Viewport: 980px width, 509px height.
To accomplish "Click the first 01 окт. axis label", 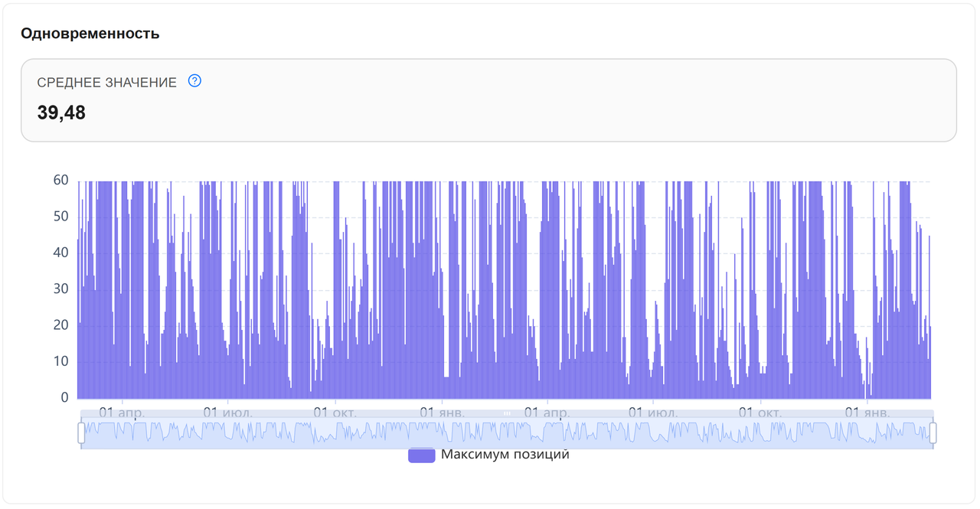I will pyautogui.click(x=336, y=413).
